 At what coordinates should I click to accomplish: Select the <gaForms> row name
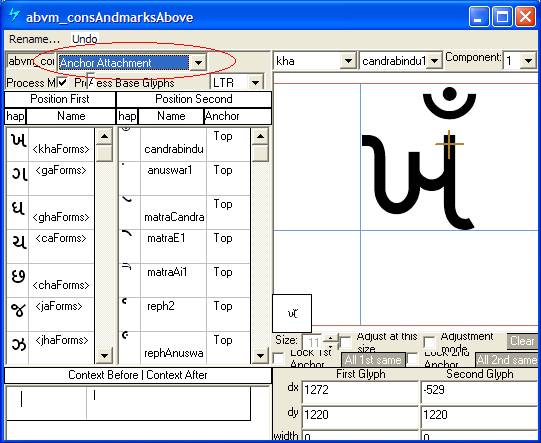pos(61,170)
